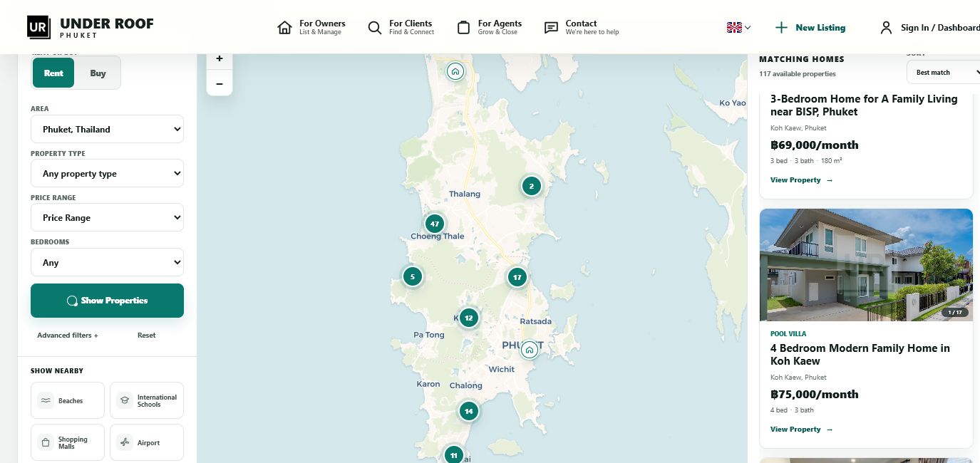The image size is (980, 463).
Task: Open the map cluster marker 47
Action: coord(435,224)
